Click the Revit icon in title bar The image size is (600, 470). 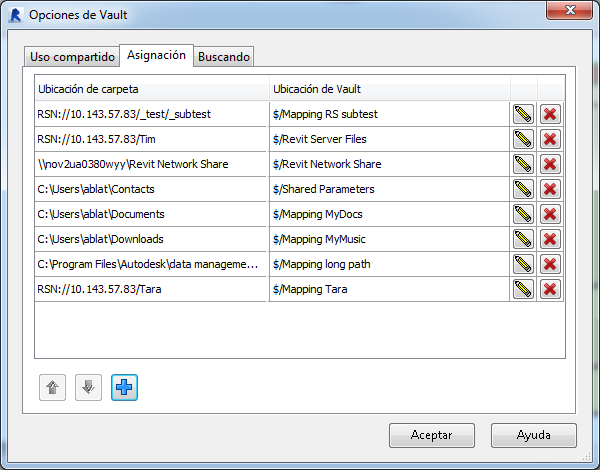pyautogui.click(x=15, y=15)
